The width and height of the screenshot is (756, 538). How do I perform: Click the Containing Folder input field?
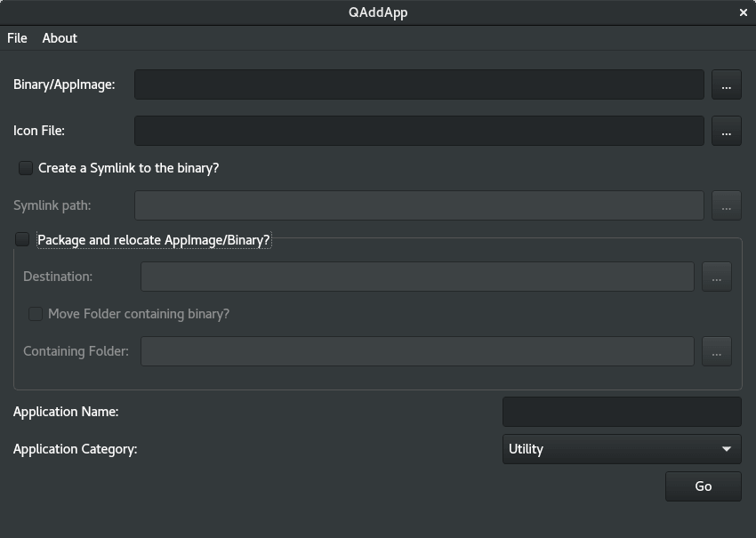(416, 351)
